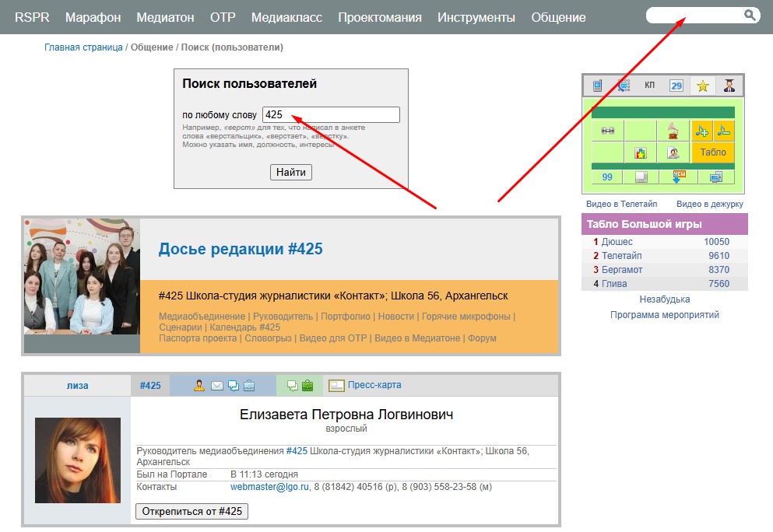Click the green briefcase icon in user card
The width and height of the screenshot is (773, 532).
[307, 385]
